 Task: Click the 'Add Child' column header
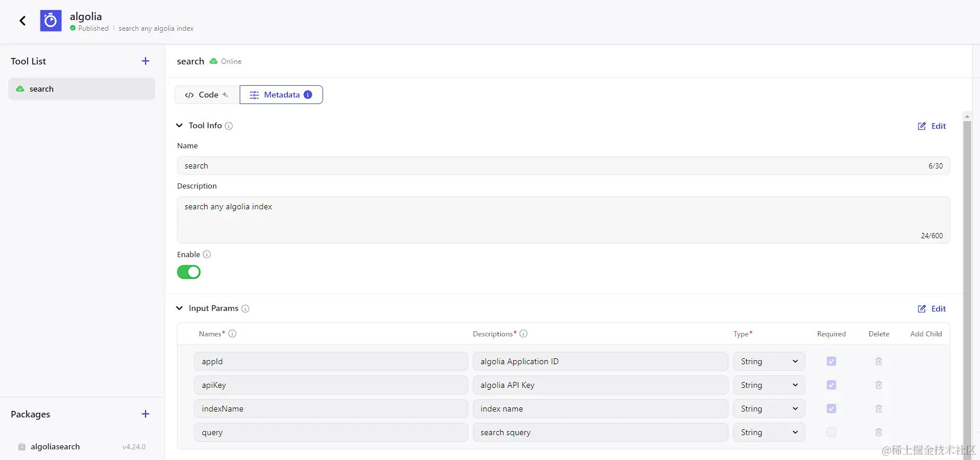click(x=926, y=334)
